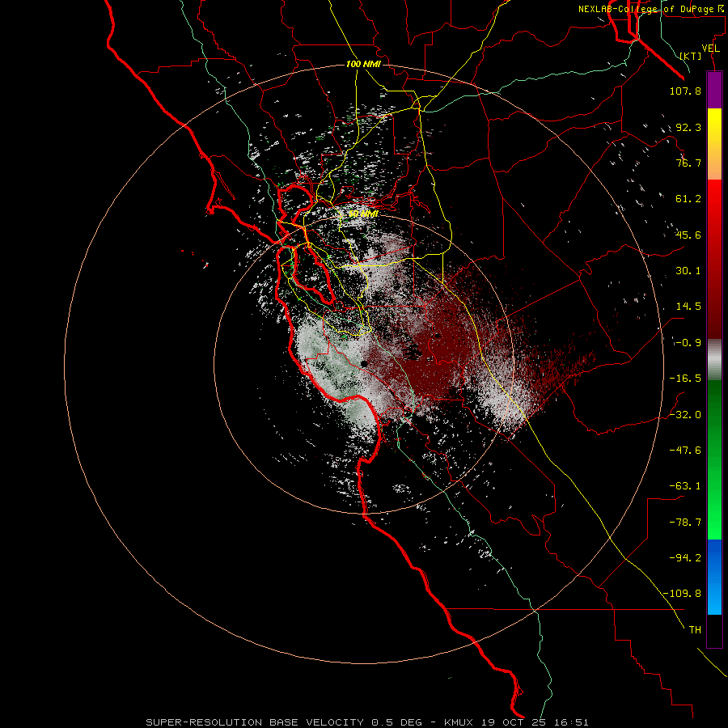
Task: Click the yellow segment of the color bar
Action: tap(714, 144)
